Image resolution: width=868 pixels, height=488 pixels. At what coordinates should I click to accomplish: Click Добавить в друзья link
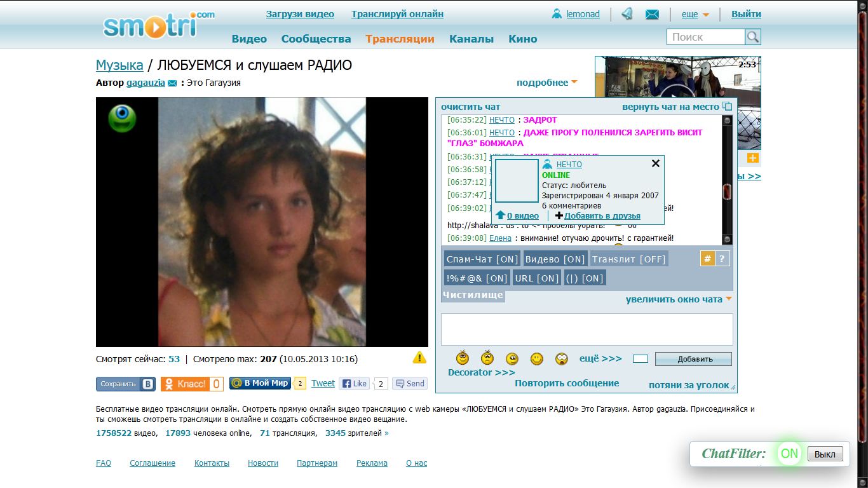pos(602,216)
